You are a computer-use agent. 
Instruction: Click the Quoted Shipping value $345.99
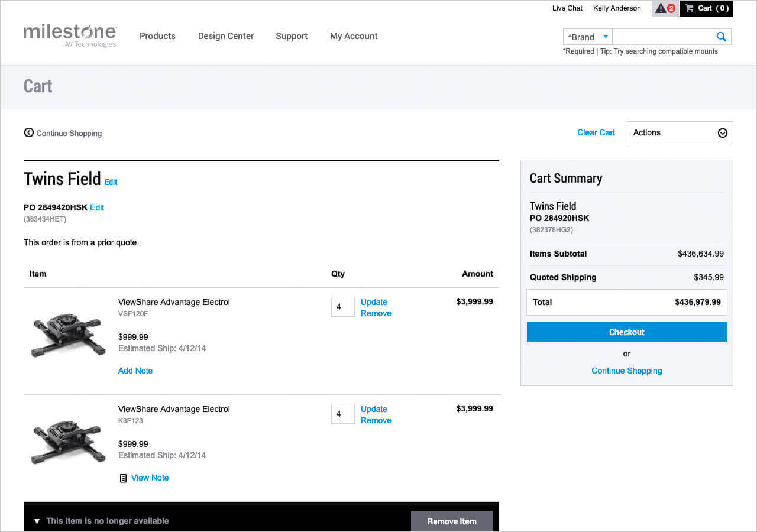(709, 277)
